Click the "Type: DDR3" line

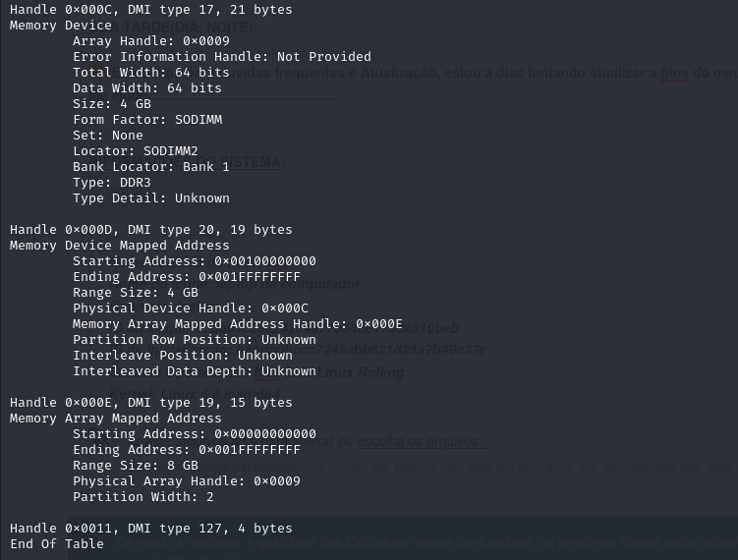click(x=112, y=183)
